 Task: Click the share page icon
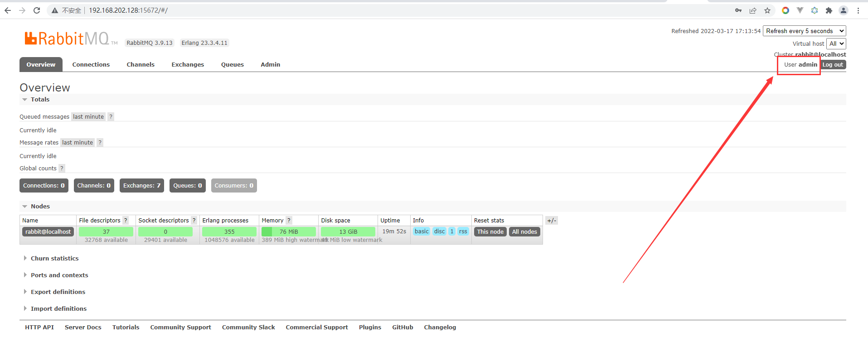(x=753, y=10)
